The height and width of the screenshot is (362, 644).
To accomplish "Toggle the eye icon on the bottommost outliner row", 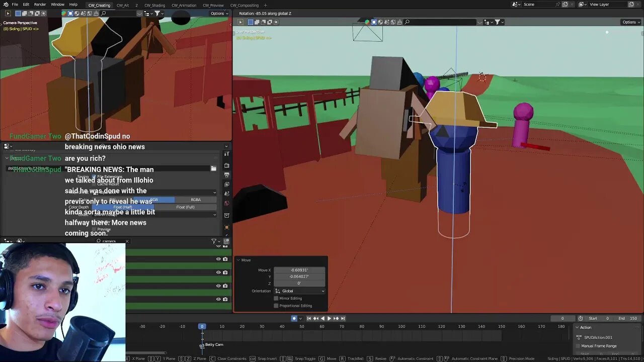I will [218, 299].
